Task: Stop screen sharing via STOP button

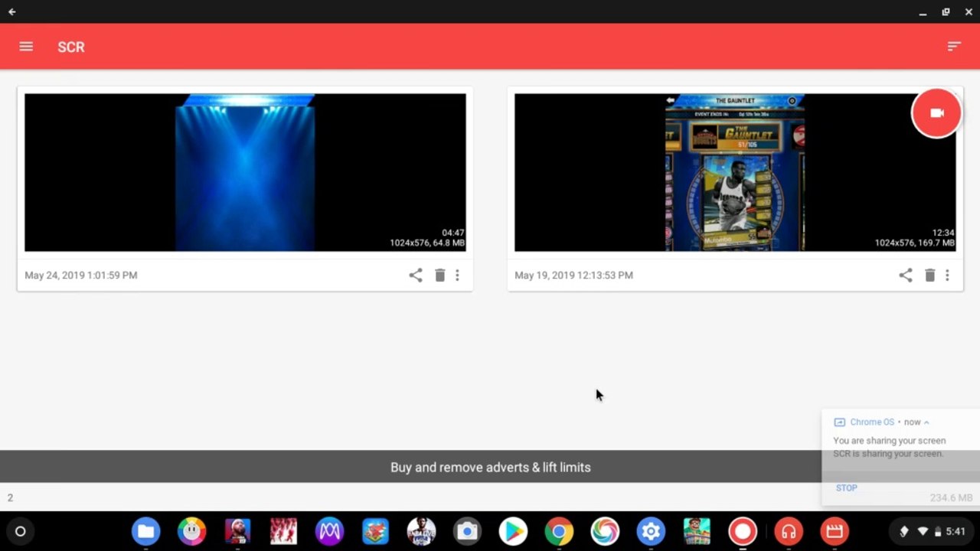Action: pyautogui.click(x=847, y=488)
